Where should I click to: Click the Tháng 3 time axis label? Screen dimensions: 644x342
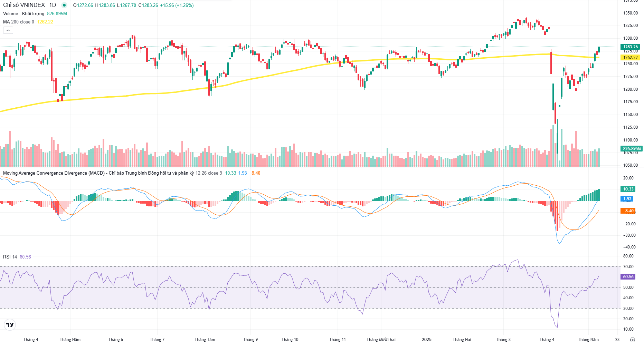point(503,340)
